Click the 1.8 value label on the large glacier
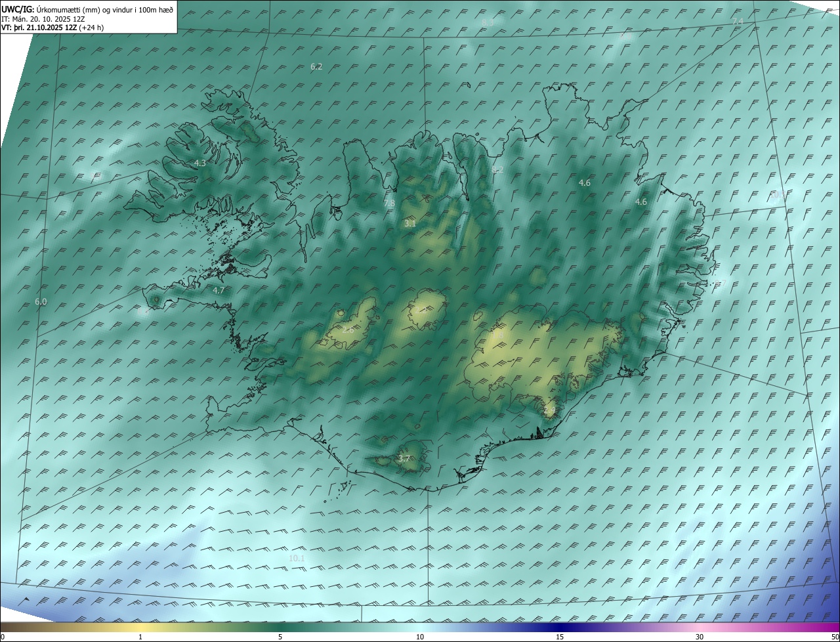 [498, 336]
